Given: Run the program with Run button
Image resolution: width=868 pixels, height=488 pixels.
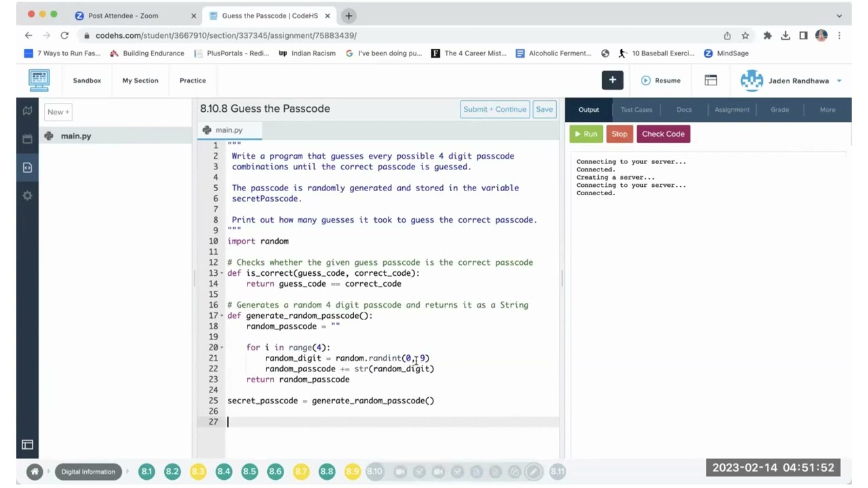Looking at the screenshot, I should [586, 134].
